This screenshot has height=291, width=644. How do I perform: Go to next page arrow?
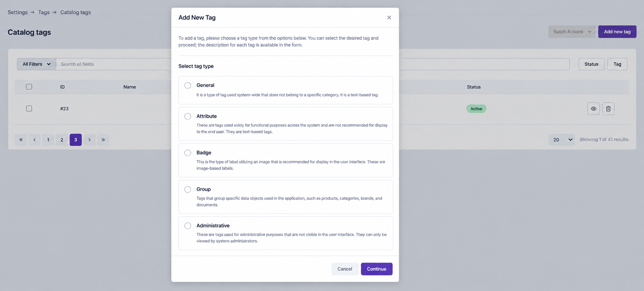pyautogui.click(x=89, y=140)
